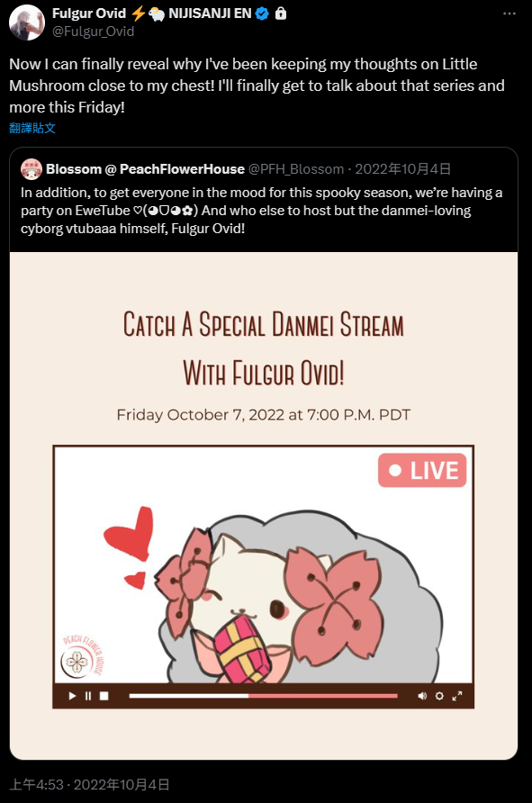
Task: Click the play icon in the video graphic
Action: [x=72, y=696]
